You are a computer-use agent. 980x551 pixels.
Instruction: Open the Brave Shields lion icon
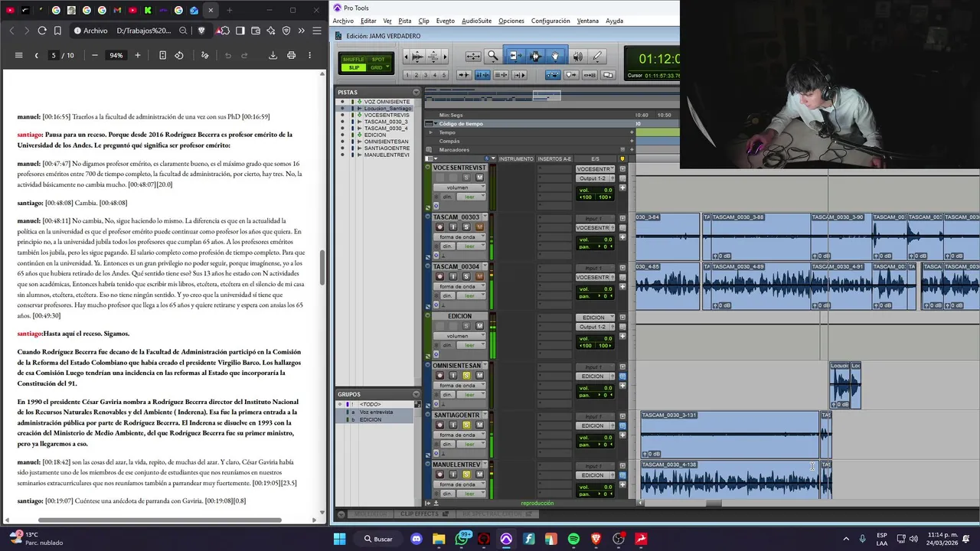pos(201,31)
